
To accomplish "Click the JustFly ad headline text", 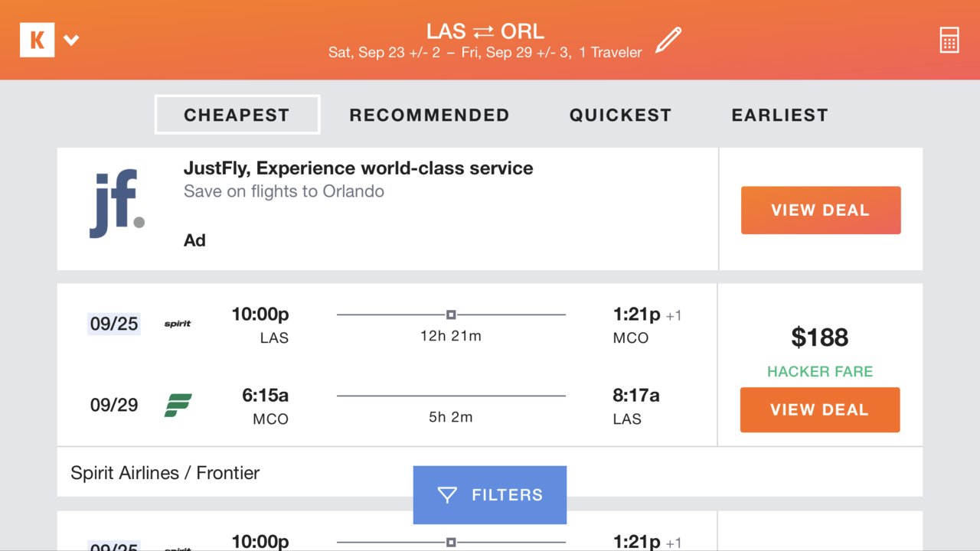I will click(358, 168).
